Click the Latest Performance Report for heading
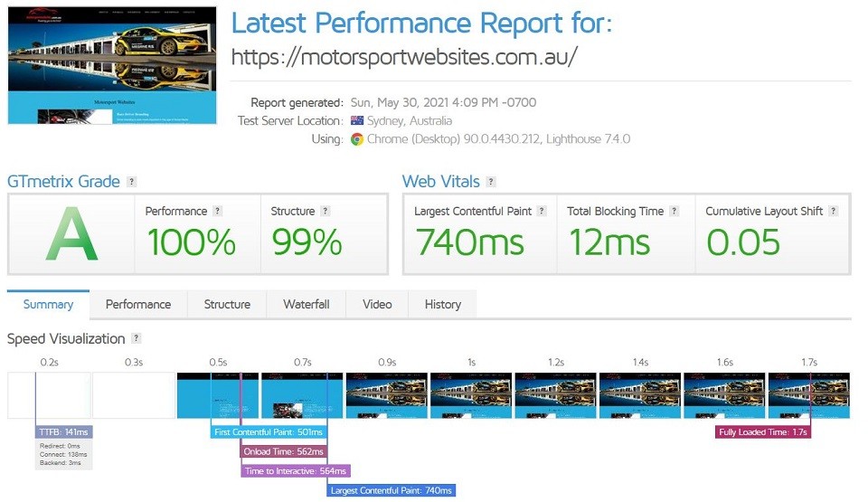 click(x=422, y=24)
